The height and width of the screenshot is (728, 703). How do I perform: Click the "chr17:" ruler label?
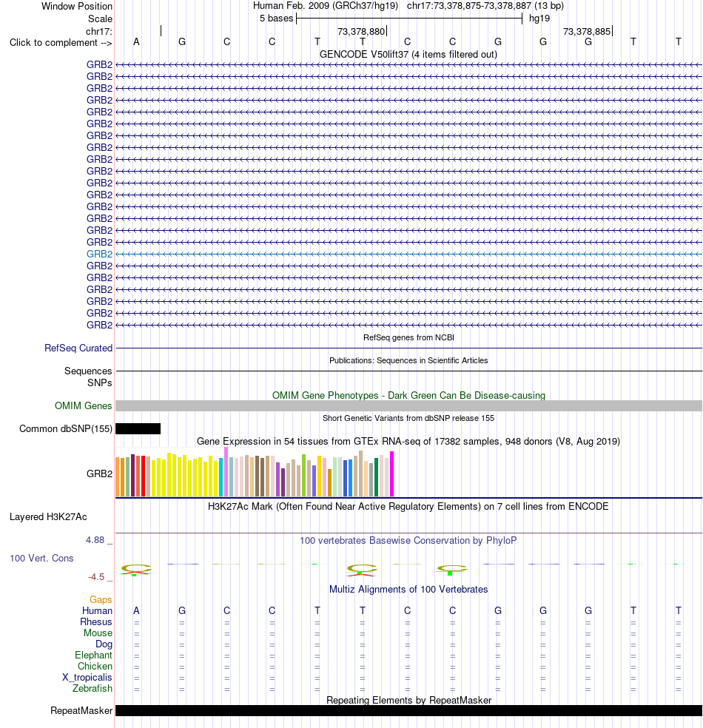pyautogui.click(x=99, y=32)
